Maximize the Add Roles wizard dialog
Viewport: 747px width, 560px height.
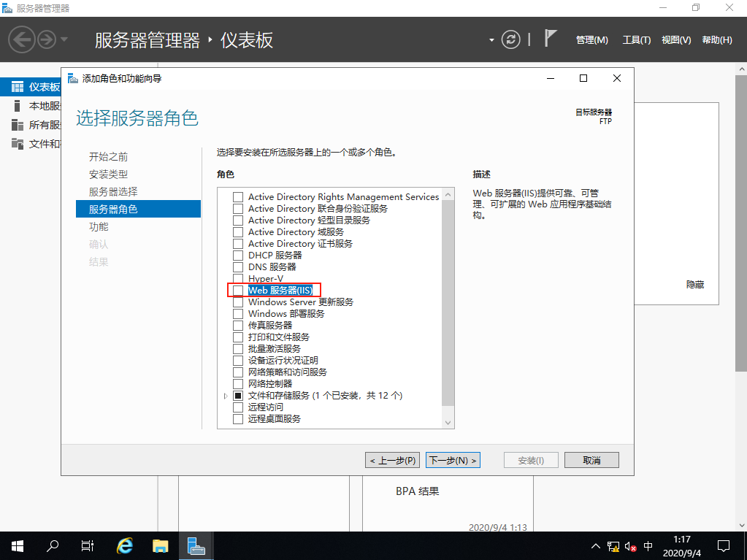coord(583,78)
